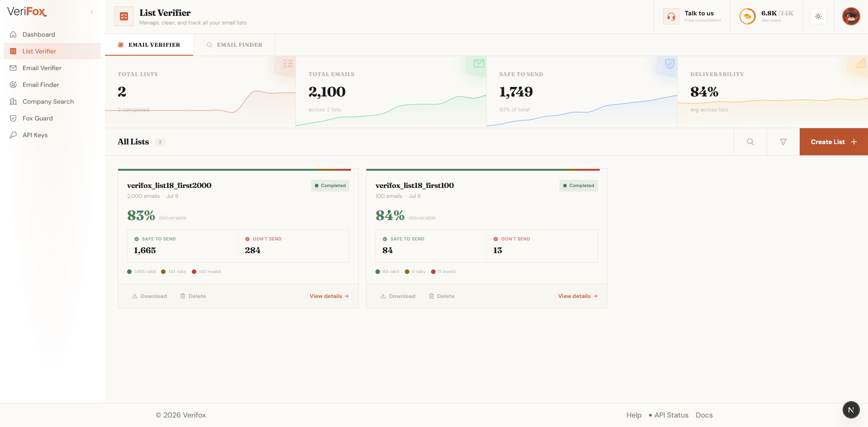Click the Fox Guard shield icon
Screen dimensions: 868x427
(x=13, y=118)
